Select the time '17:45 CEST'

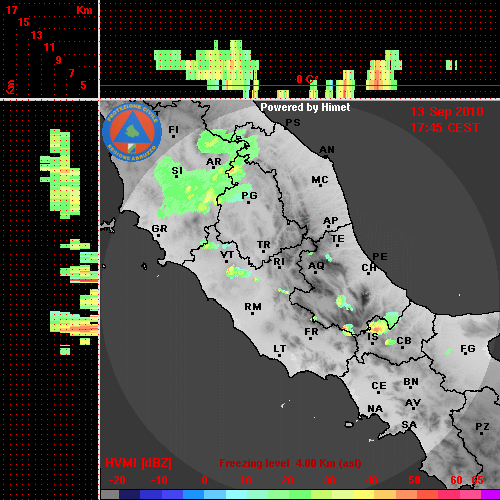click(x=445, y=128)
